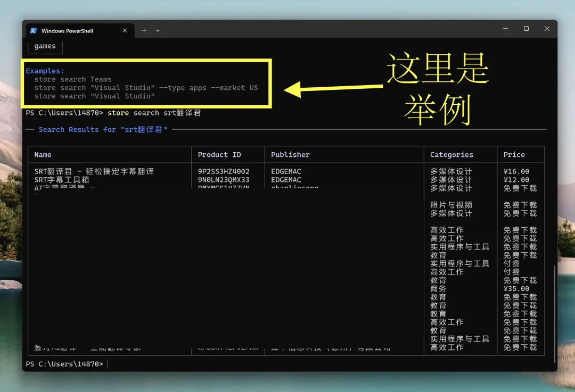The width and height of the screenshot is (575, 392).
Task: Open a new terminal tab with plus
Action: click(144, 30)
